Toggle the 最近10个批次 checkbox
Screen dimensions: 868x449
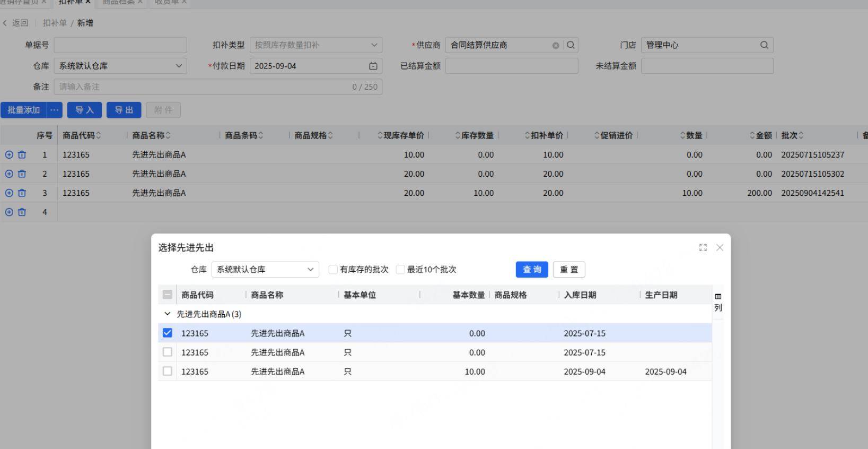coord(400,270)
